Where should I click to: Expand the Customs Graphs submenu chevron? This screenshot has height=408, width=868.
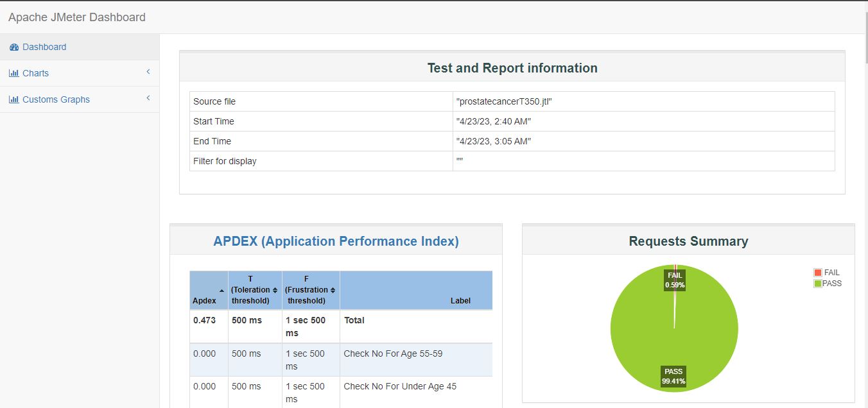[148, 99]
